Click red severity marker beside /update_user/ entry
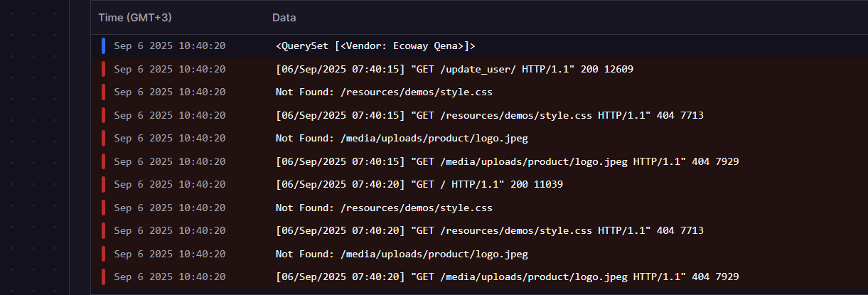 tap(103, 70)
